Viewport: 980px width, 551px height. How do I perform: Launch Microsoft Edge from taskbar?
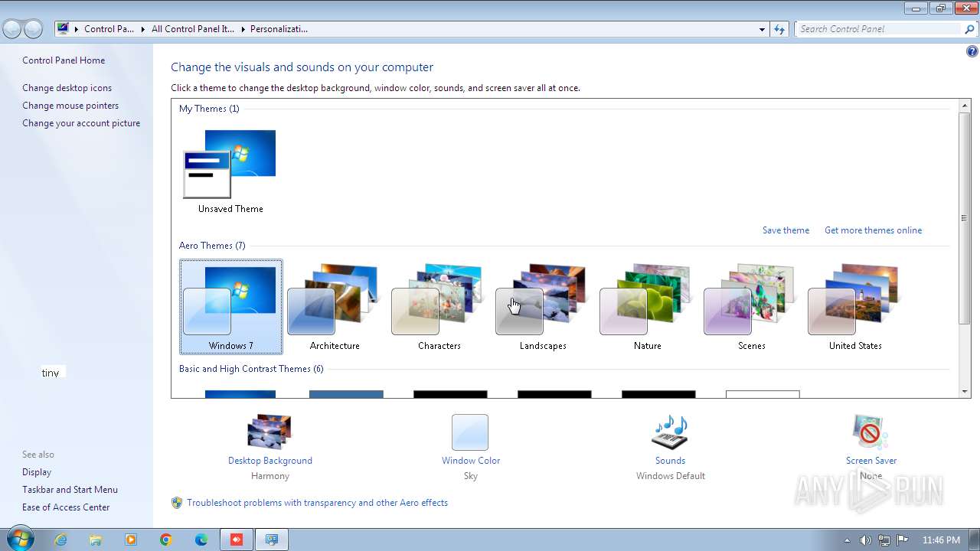click(x=201, y=540)
